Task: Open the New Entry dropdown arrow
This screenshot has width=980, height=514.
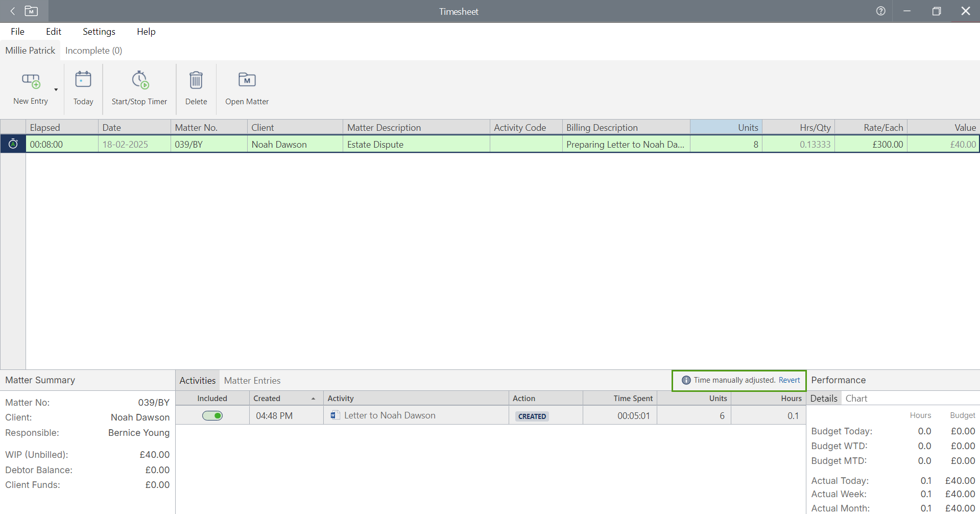Action: (x=56, y=90)
